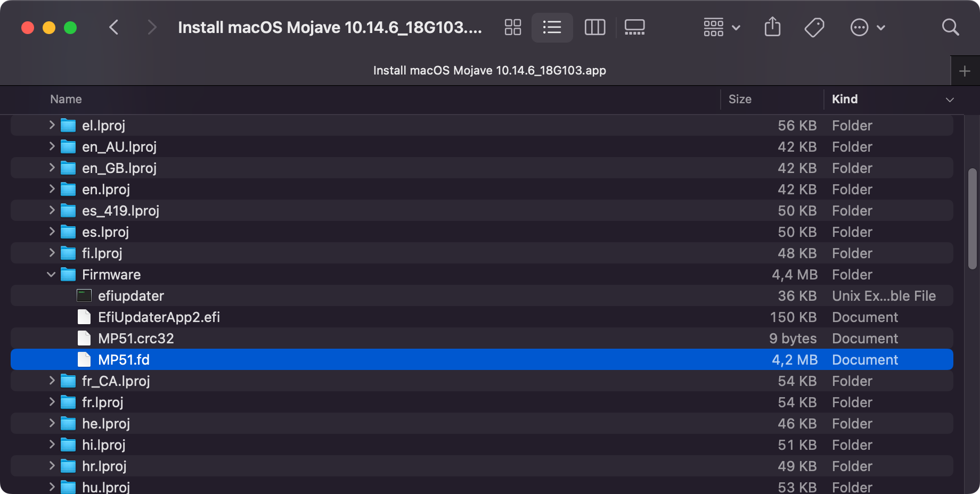The height and width of the screenshot is (494, 980).
Task: Open Finder search with magnifier icon
Action: 950,27
